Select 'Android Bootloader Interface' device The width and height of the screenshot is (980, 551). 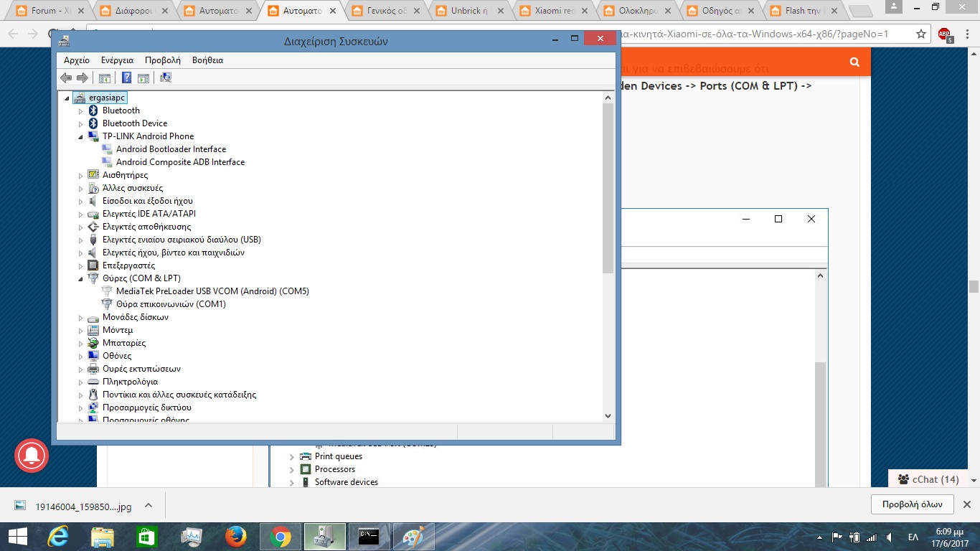coord(171,149)
